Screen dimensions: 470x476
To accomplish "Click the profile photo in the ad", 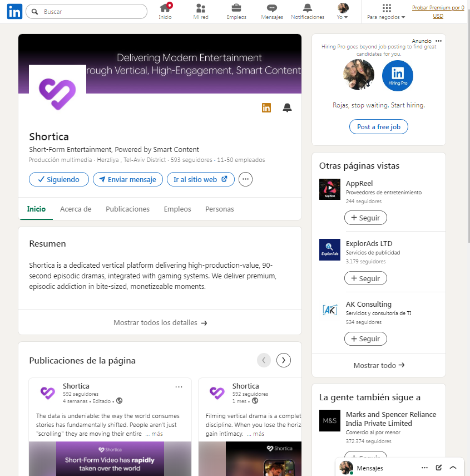I will coord(359,75).
